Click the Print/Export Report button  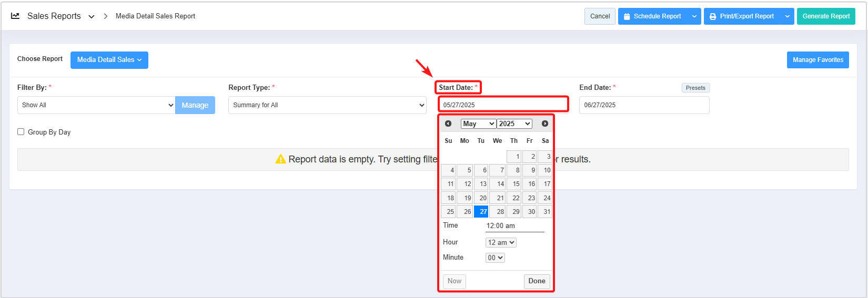(742, 16)
